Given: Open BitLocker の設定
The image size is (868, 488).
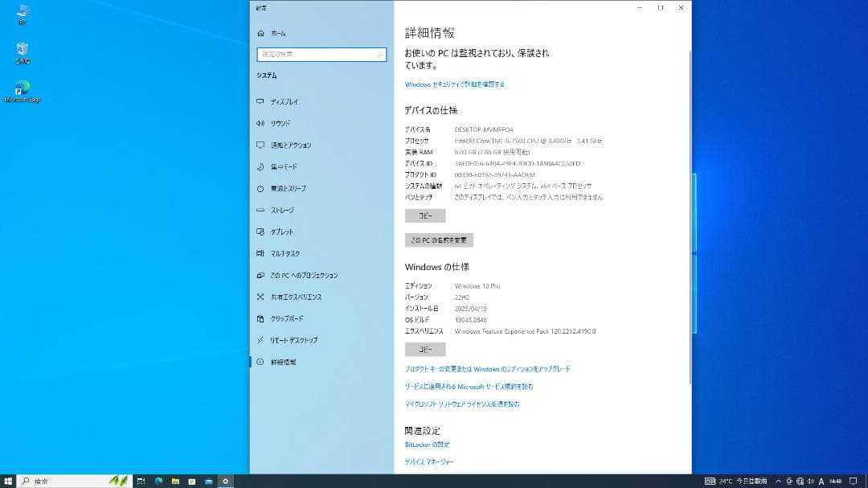Looking at the screenshot, I should point(427,445).
